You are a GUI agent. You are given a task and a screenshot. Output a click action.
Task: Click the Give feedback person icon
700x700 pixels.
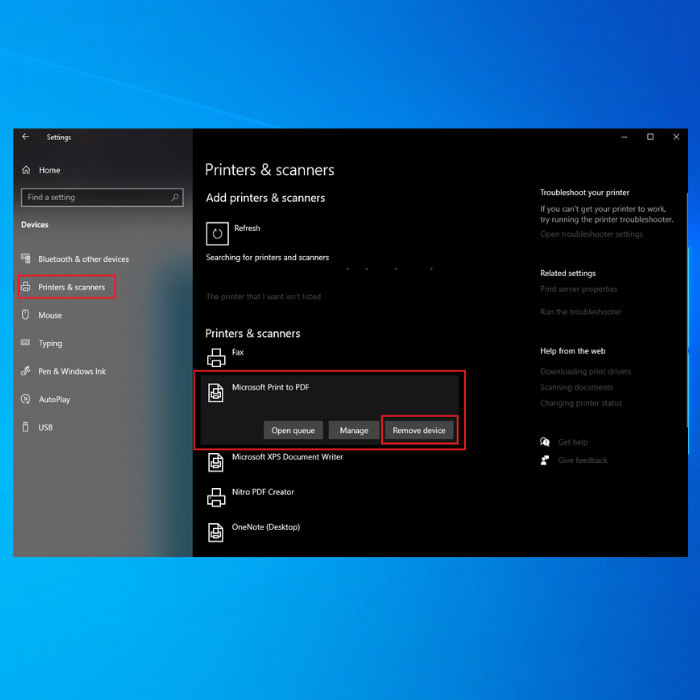click(x=545, y=460)
